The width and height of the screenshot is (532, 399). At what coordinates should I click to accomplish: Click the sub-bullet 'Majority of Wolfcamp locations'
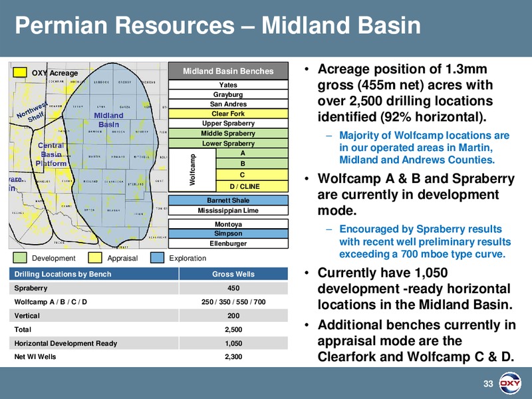pos(424,147)
